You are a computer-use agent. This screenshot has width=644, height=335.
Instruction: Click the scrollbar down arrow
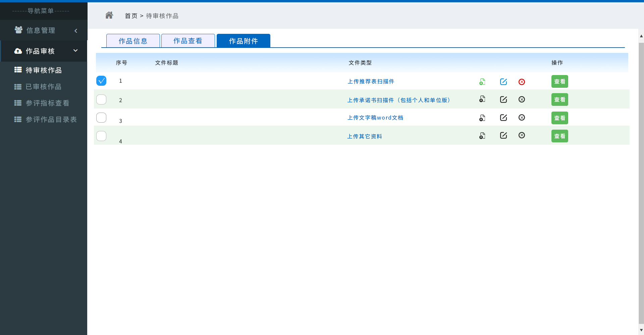point(641,330)
